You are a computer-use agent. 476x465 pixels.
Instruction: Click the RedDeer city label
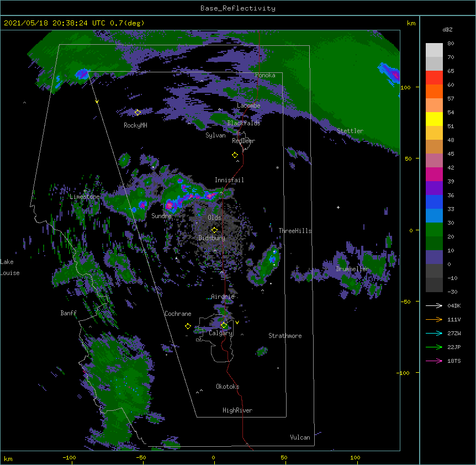244,141
